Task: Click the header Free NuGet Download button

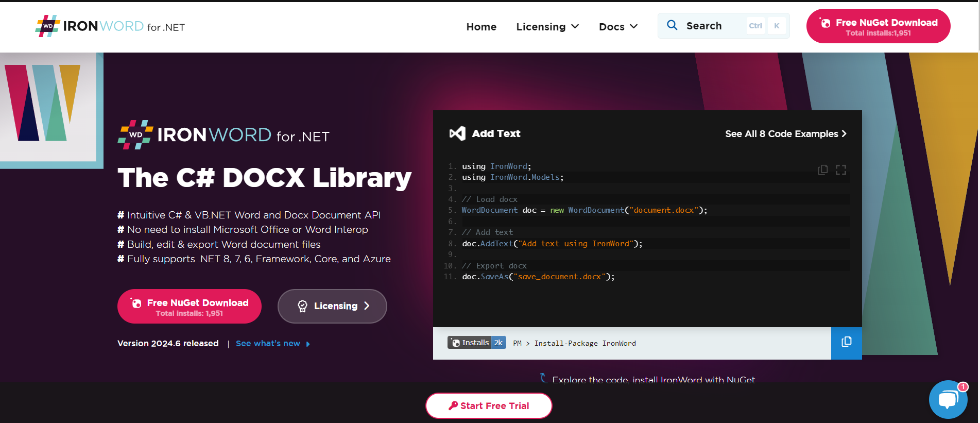Action: pos(878,26)
